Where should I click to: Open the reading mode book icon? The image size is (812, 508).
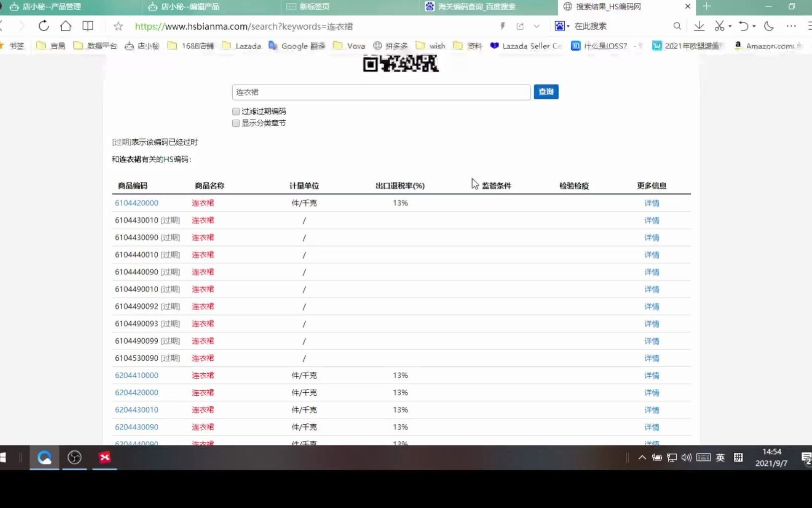coord(88,26)
